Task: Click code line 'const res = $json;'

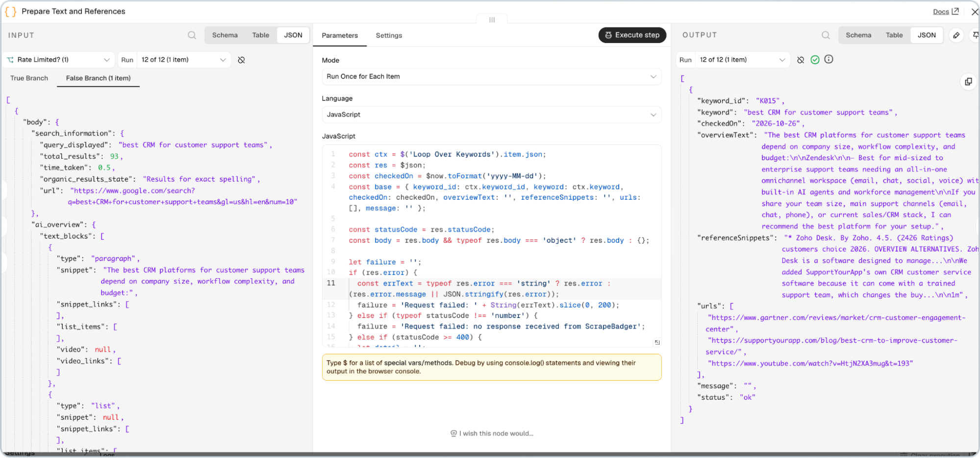Action: click(387, 165)
